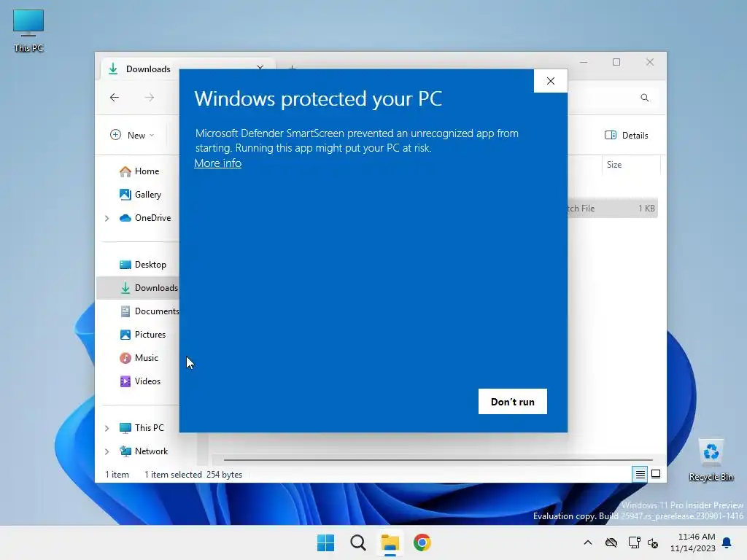Open the New dropdown in File Explorer

132,135
